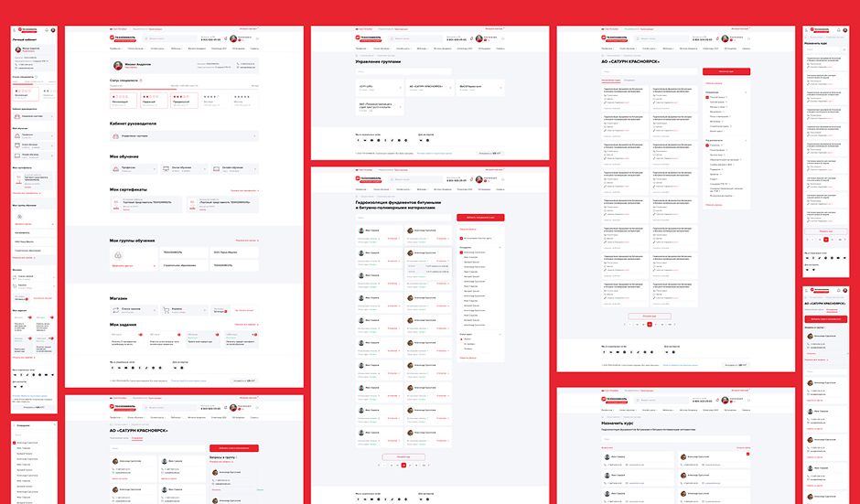Click Михаил Андропов's avatar in desktop profile card
This screenshot has height=504, width=860.
click(x=118, y=66)
